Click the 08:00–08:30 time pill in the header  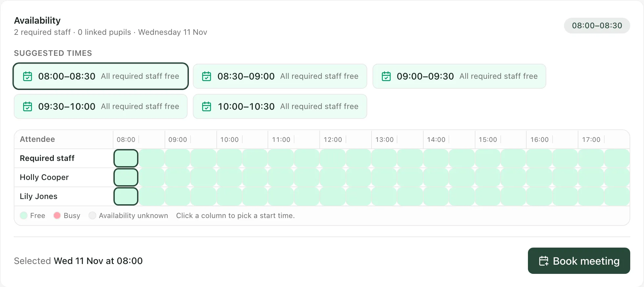coord(597,26)
